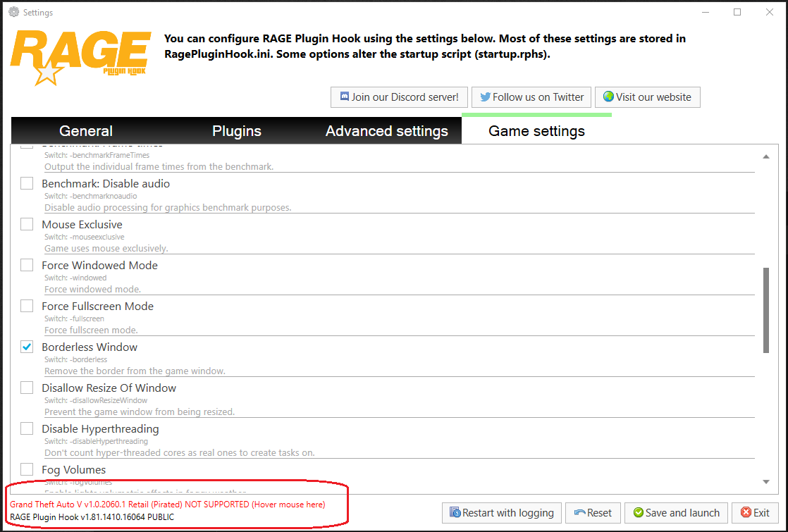
Task: Click the Switch: -benchmarkFrameTimes text
Action: [x=97, y=155]
